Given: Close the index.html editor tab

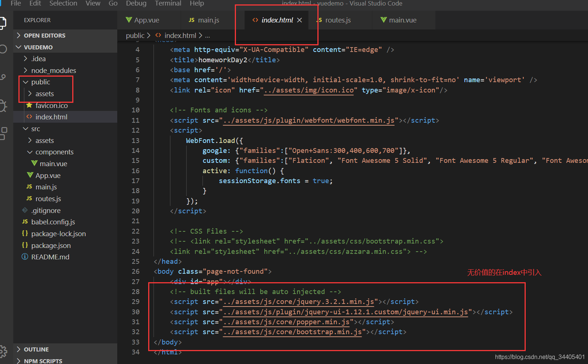Looking at the screenshot, I should pyautogui.click(x=299, y=20).
